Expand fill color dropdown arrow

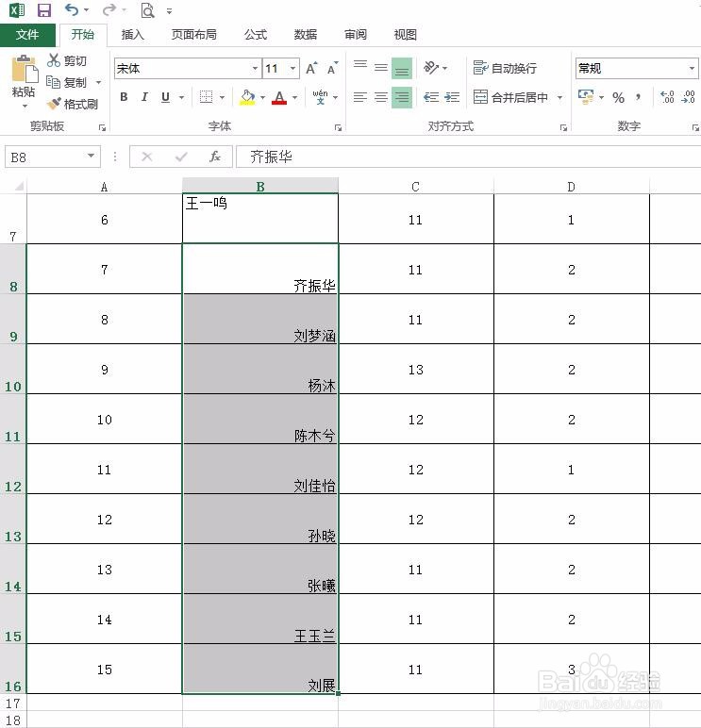tap(262, 97)
